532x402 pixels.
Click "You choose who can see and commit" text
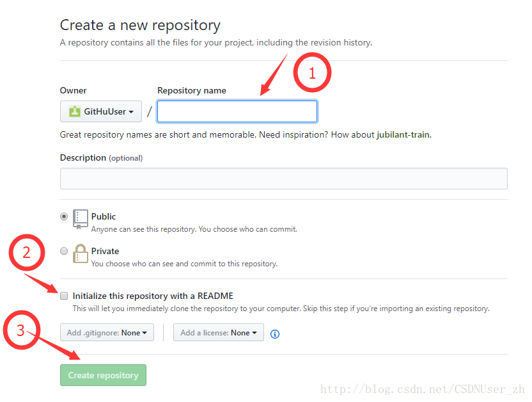[184, 264]
